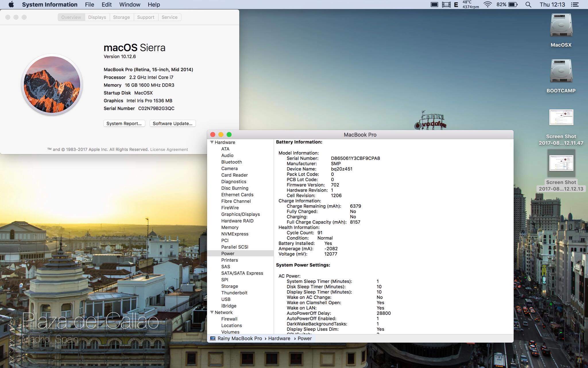Select NVMExpress in the sidebar

[235, 234]
